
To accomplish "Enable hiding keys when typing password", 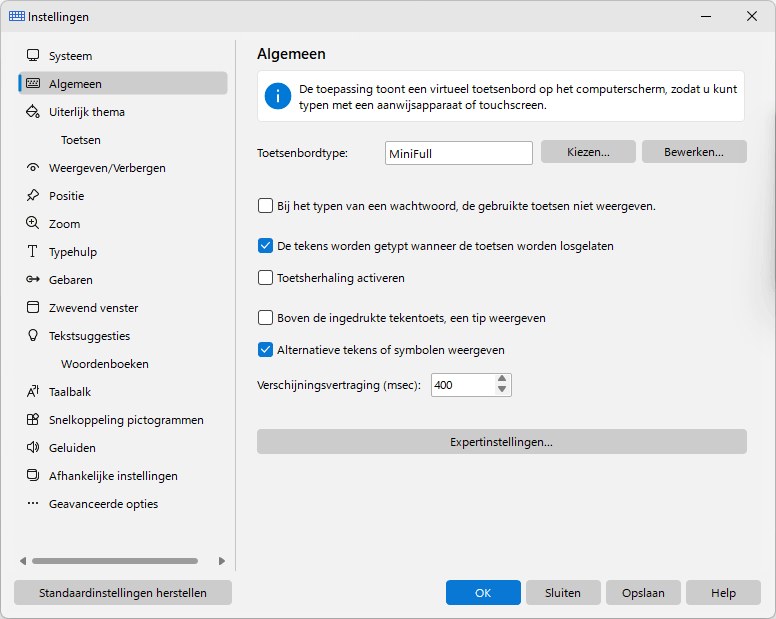I will click(x=265, y=205).
